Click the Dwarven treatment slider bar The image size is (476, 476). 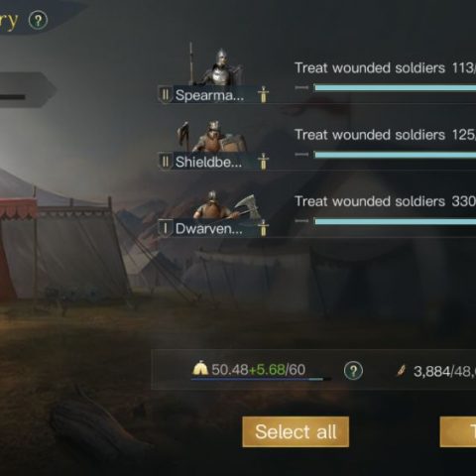(x=395, y=221)
